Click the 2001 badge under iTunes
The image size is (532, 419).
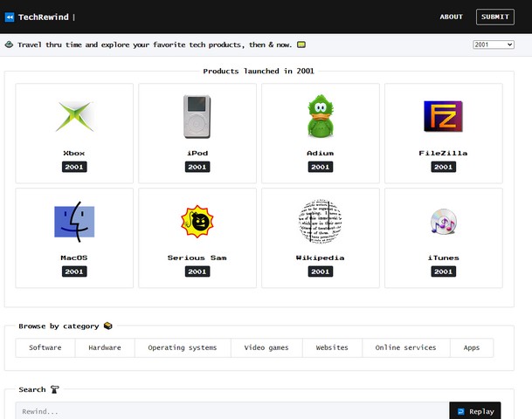(444, 271)
